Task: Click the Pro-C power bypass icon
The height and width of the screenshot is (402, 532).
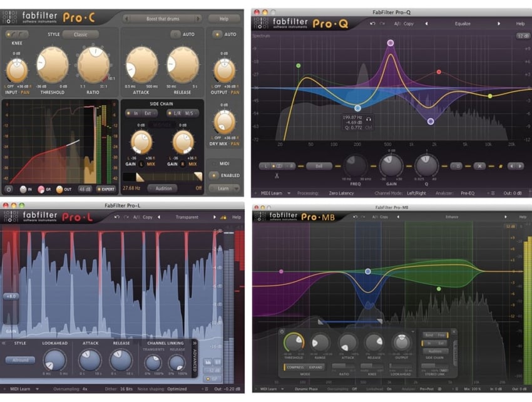Action: click(9, 188)
